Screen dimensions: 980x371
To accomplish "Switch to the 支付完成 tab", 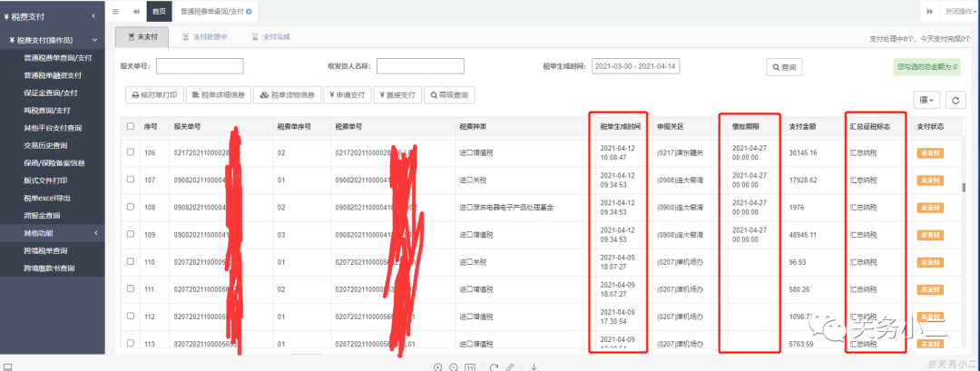I will click(x=270, y=37).
